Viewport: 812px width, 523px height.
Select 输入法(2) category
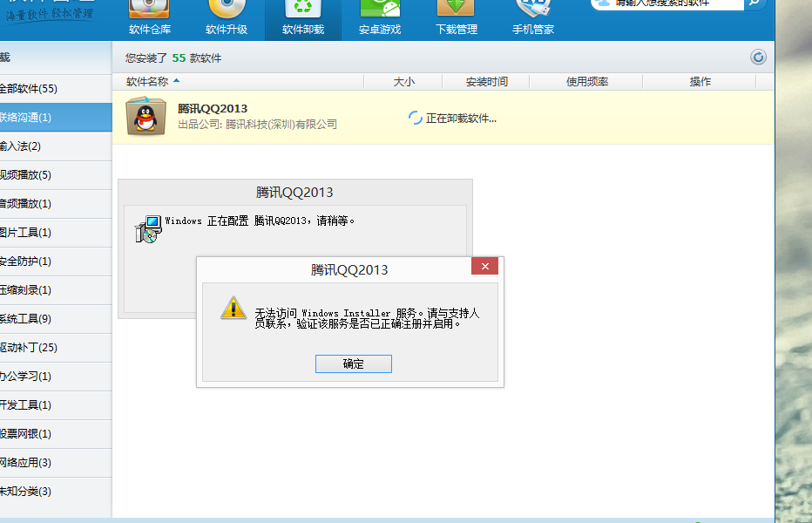pyautogui.click(x=56, y=146)
